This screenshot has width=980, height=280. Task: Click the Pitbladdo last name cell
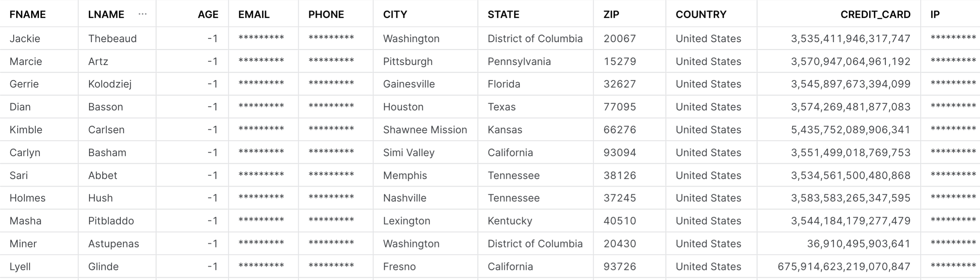111,221
